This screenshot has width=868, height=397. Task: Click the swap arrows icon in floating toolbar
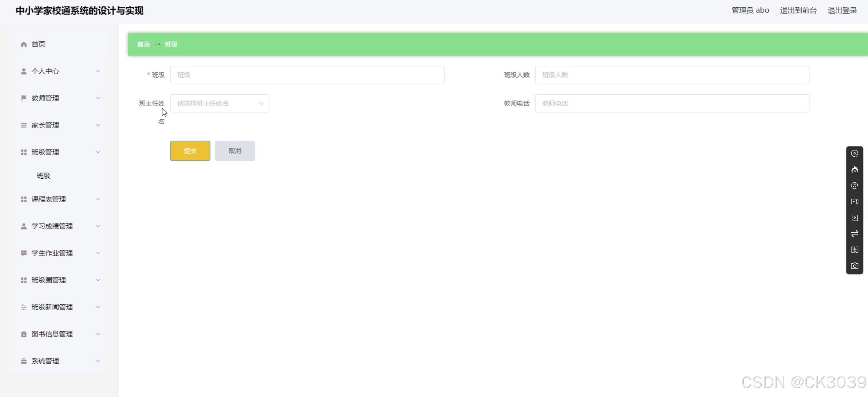pos(854,234)
